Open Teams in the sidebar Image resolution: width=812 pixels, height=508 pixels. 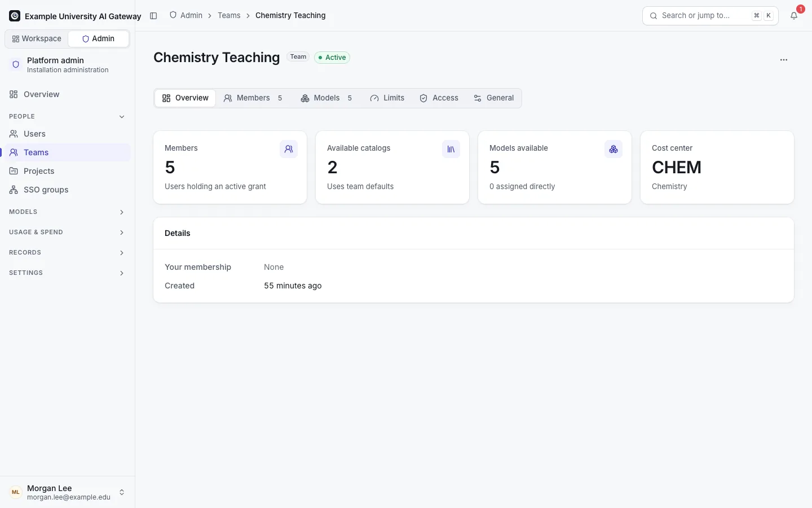(67, 152)
